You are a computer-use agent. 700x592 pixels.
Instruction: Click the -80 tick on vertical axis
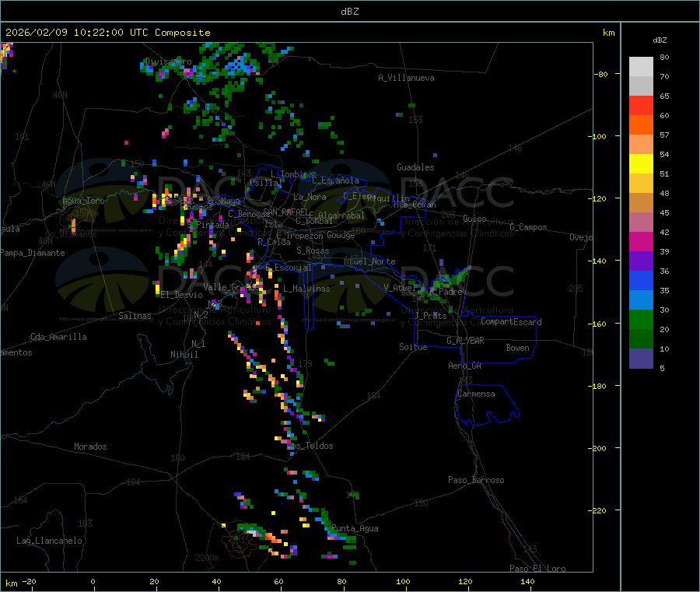[x=600, y=74]
